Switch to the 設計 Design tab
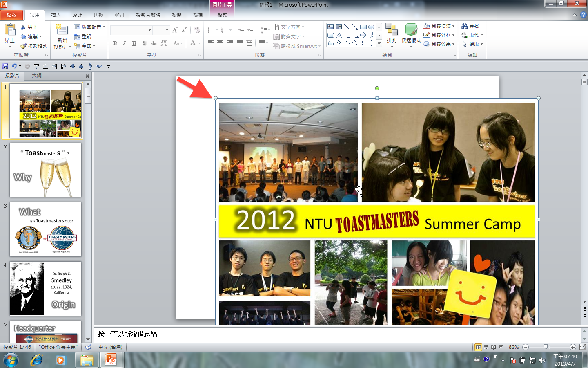The width and height of the screenshot is (588, 368). click(77, 15)
